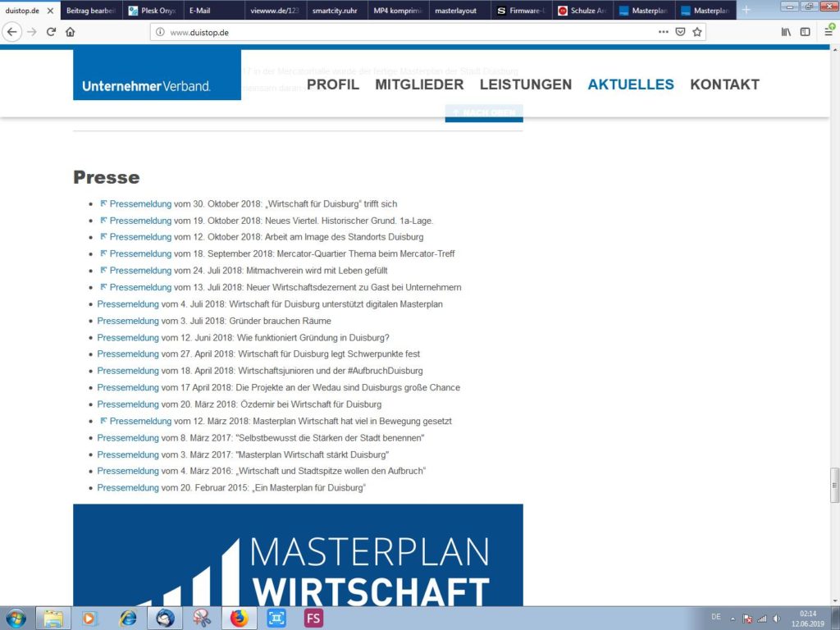Click the Masterplan Wirtschaft banner image
This screenshot has width=840, height=630.
click(298, 555)
